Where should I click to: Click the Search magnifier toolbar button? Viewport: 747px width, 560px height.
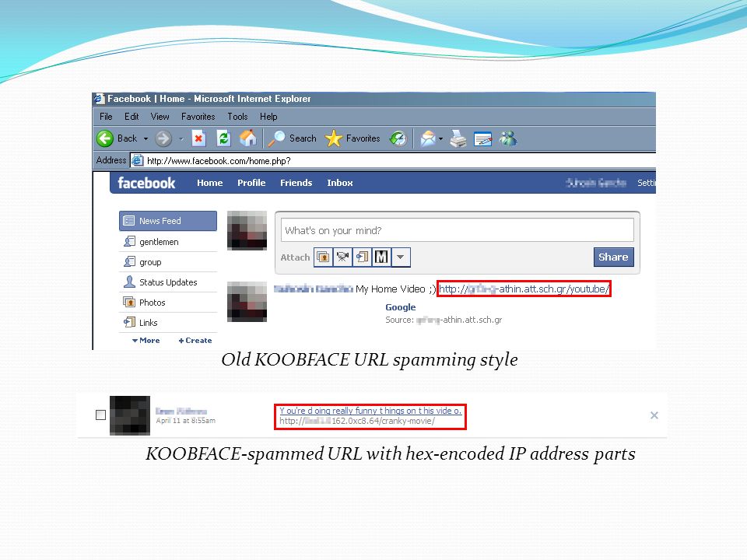(292, 138)
